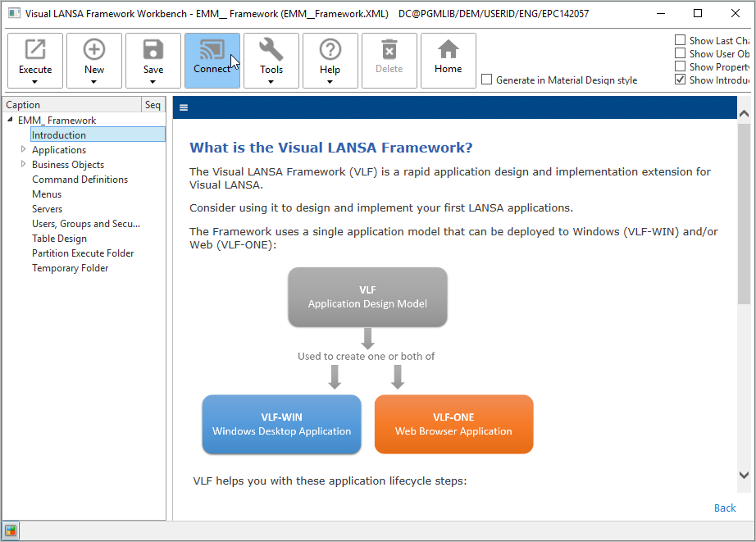Enable Generate in Material Design style
The height and width of the screenshot is (542, 756).
click(487, 80)
